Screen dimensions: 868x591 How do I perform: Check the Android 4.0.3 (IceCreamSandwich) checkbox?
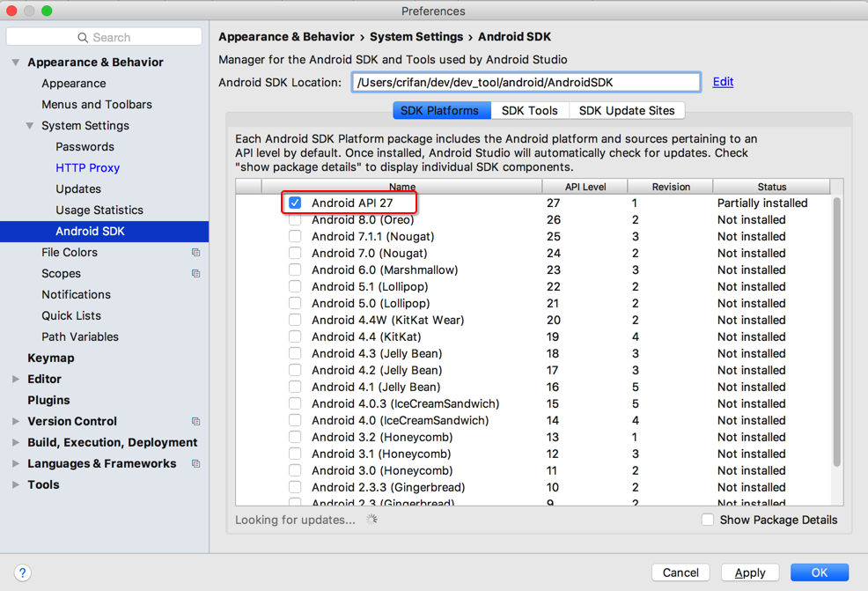click(295, 403)
